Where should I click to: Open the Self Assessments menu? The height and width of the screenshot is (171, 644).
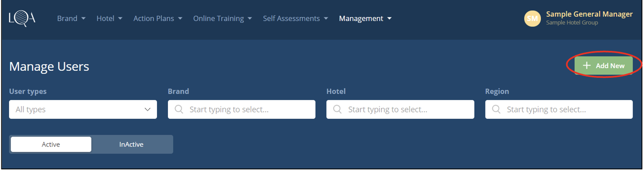click(x=296, y=19)
